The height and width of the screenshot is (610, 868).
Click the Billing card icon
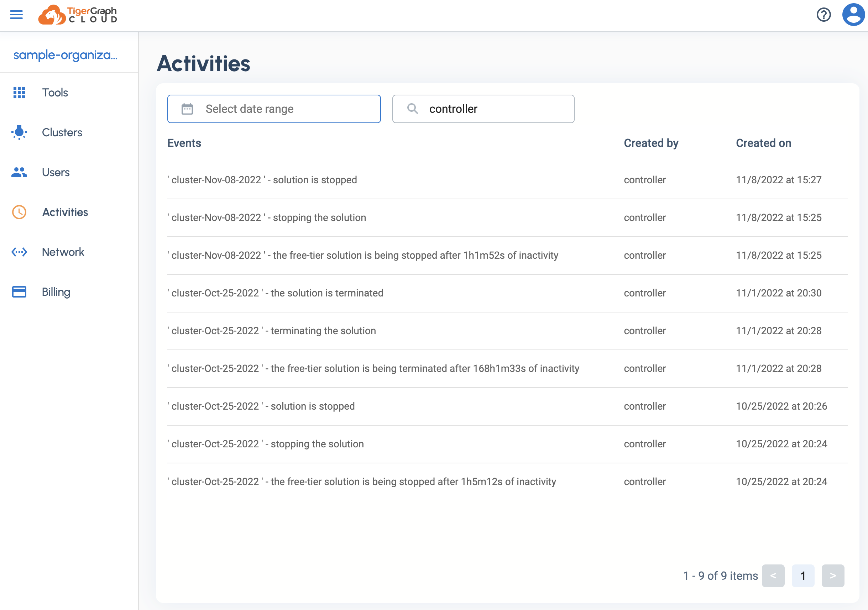[x=19, y=292]
